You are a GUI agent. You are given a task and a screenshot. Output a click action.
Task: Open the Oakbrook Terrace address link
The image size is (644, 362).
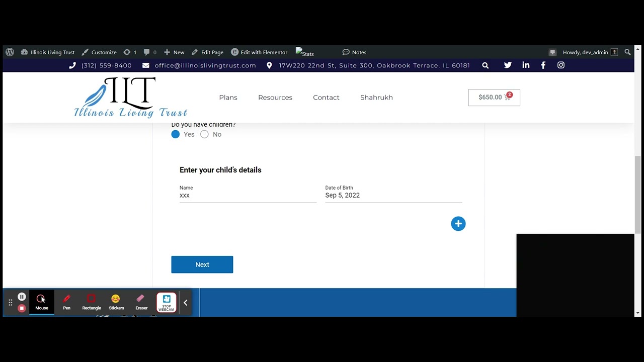(x=368, y=65)
